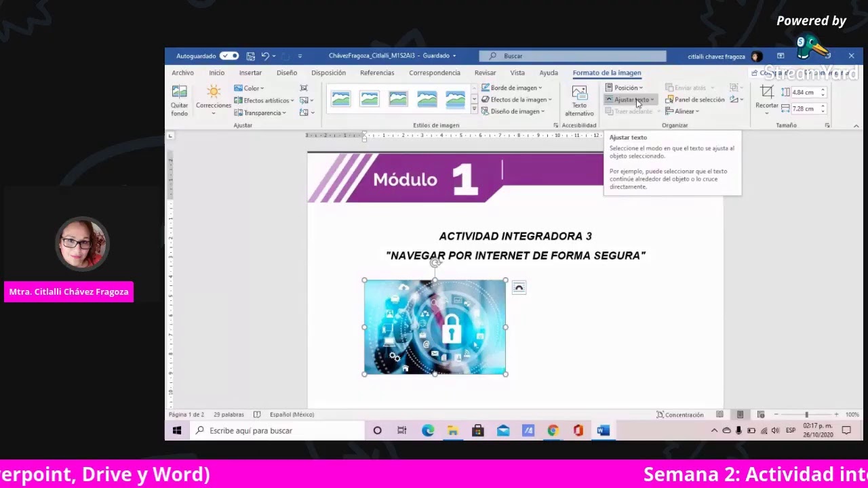Screen dimensions: 868x488
Task: Click the Task View taskbar icon
Action: [402, 430]
